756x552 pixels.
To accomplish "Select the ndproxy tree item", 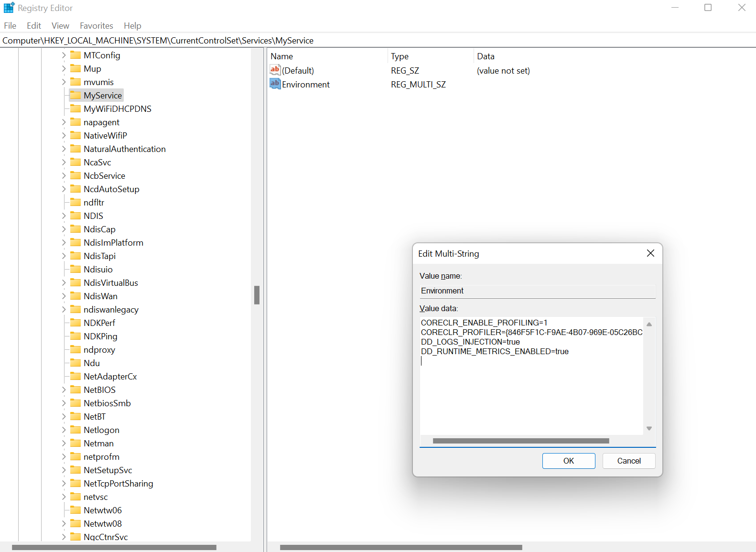I will 99,349.
